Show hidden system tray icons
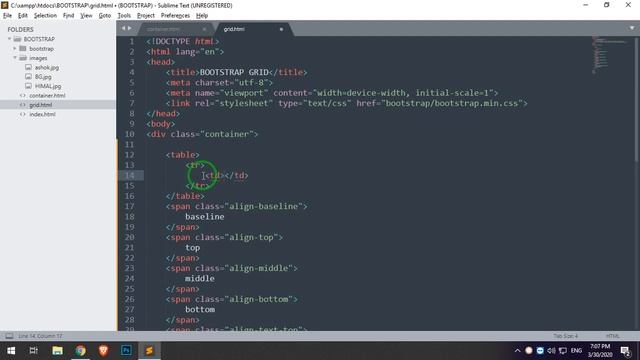 coord(518,351)
